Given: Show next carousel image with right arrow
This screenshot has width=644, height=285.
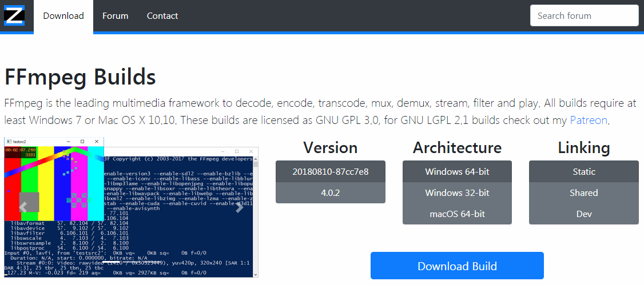Looking at the screenshot, I should tap(239, 207).
